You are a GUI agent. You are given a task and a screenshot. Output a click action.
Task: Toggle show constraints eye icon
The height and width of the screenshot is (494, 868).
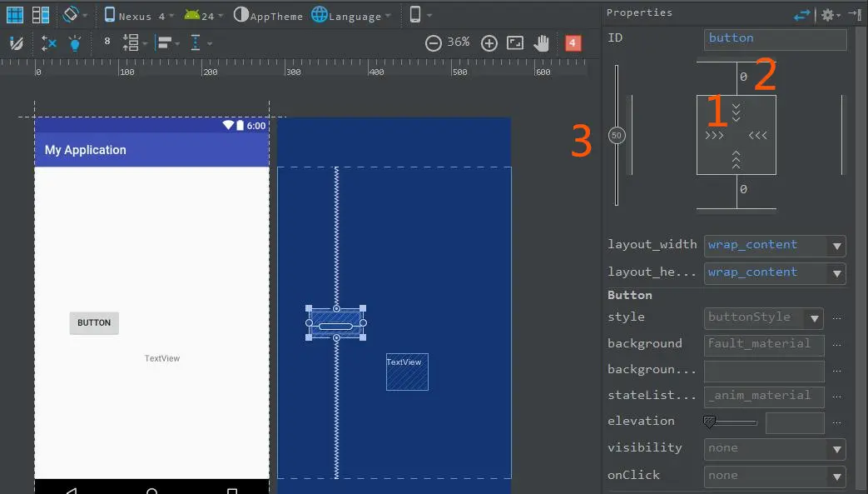[17, 42]
